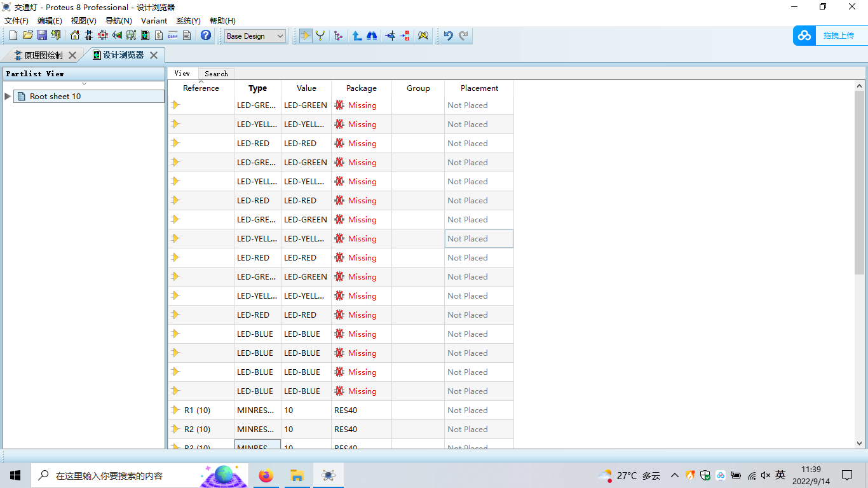
Task: Expand the Root sheet 10 tree node
Action: 8,96
